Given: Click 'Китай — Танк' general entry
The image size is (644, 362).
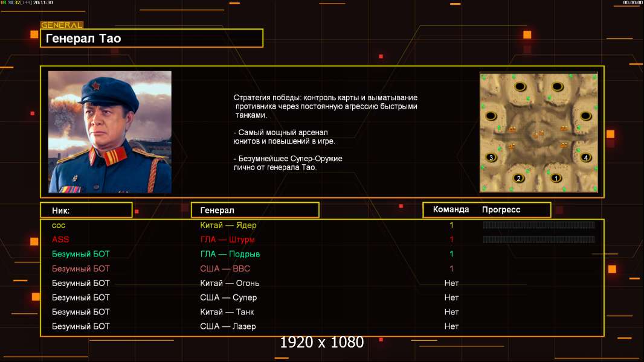Looking at the screenshot, I should pos(227,312).
